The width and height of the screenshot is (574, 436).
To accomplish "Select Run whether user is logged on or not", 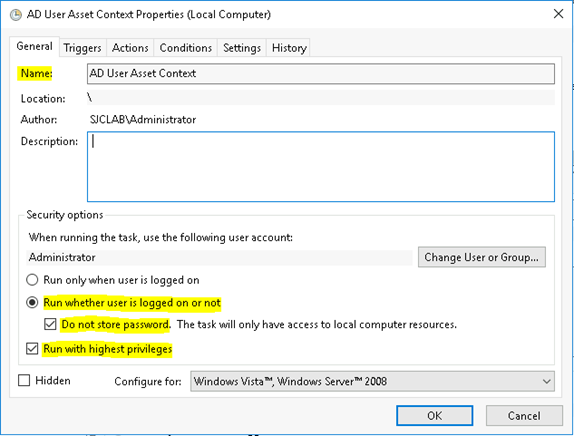I will click(32, 303).
